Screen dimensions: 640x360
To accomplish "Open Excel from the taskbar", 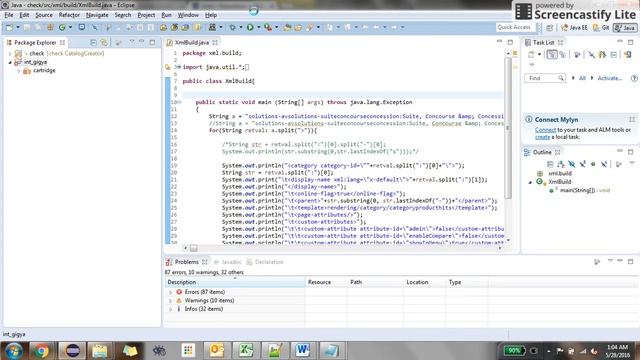I will coord(246,351).
